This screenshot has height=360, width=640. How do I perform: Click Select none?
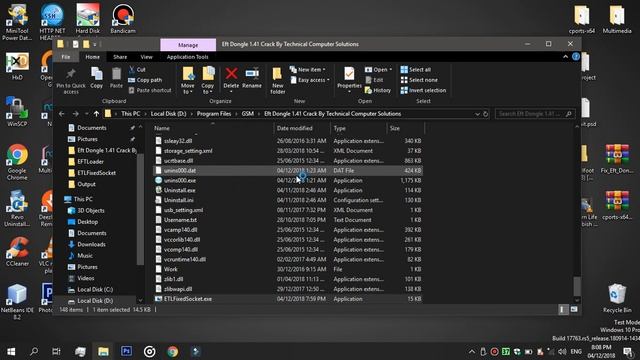point(419,80)
